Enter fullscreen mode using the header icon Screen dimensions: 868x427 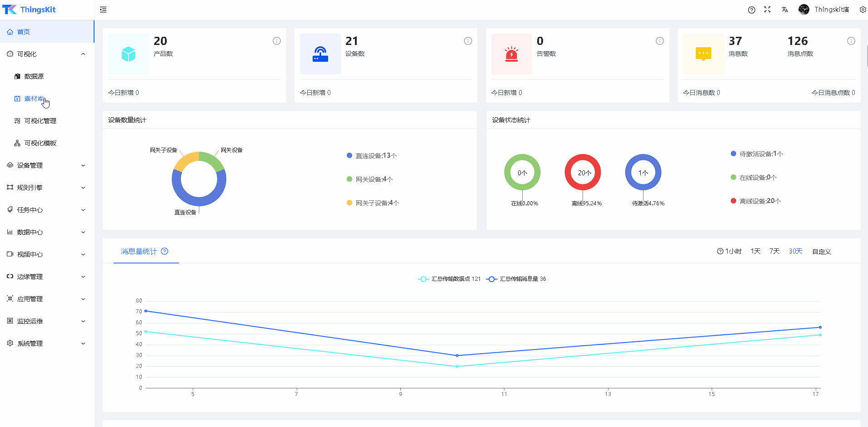[x=768, y=10]
